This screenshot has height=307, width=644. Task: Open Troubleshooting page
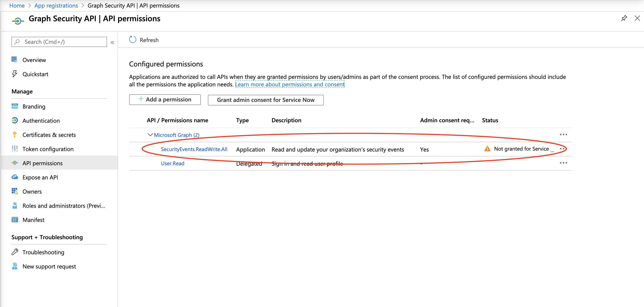tap(44, 252)
